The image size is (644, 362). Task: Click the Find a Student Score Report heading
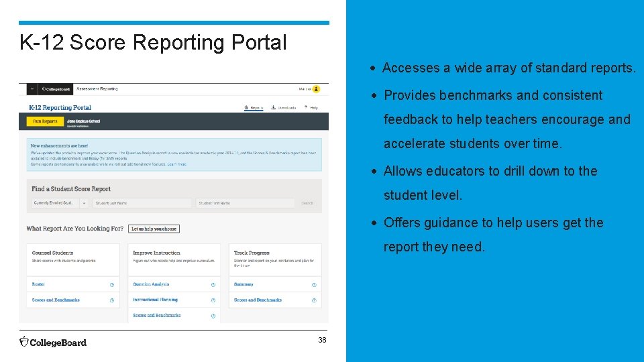pyautogui.click(x=71, y=189)
